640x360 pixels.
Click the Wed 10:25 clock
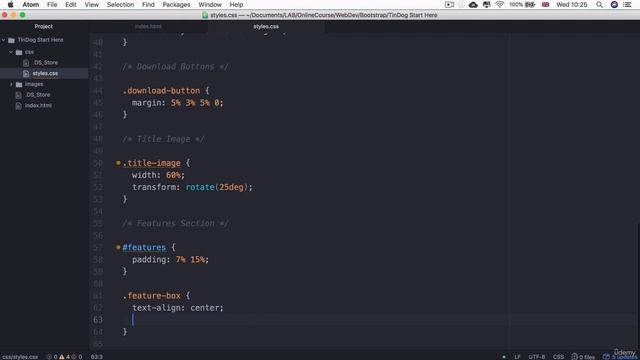572,4
